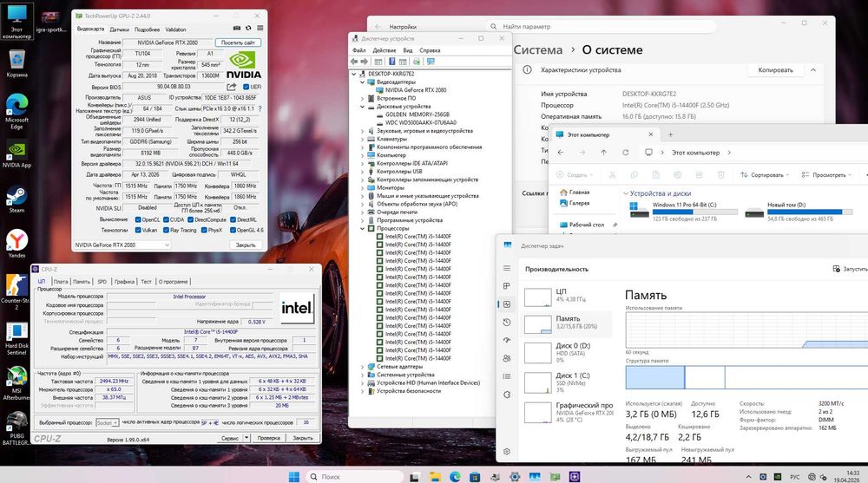The width and height of the screenshot is (868, 483).
Task: Switch to Датчики tab in GPU-Z
Action: [x=119, y=29]
